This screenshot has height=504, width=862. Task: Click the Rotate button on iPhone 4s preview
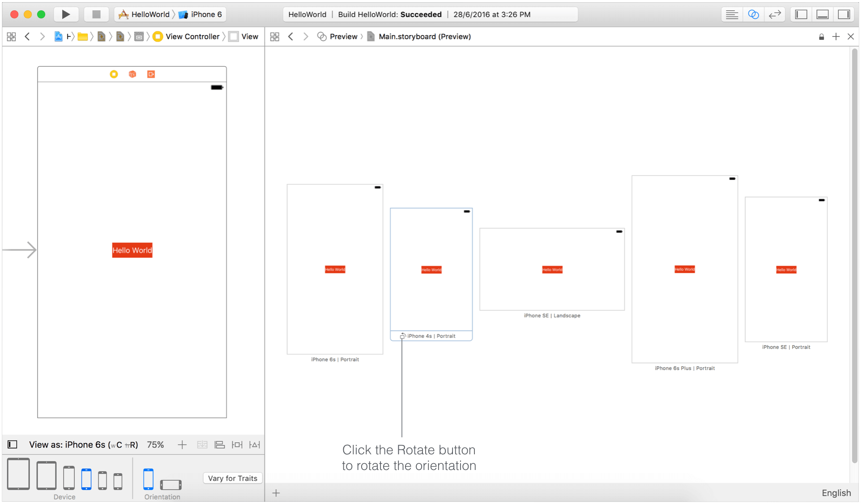click(x=402, y=336)
